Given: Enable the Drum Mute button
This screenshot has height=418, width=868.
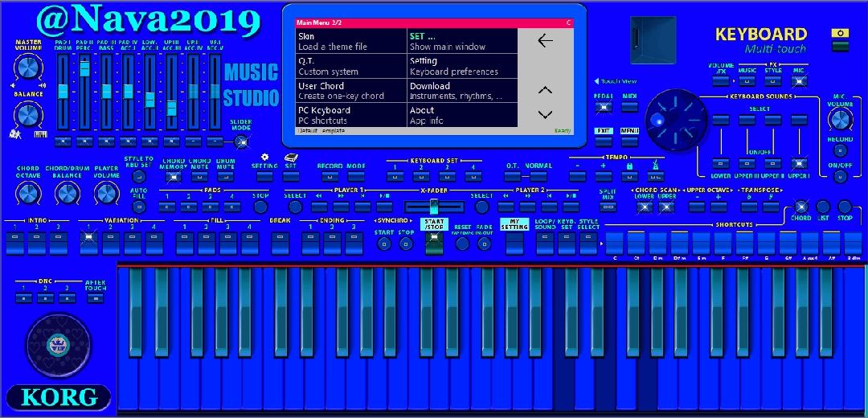Looking at the screenshot, I should click(226, 176).
